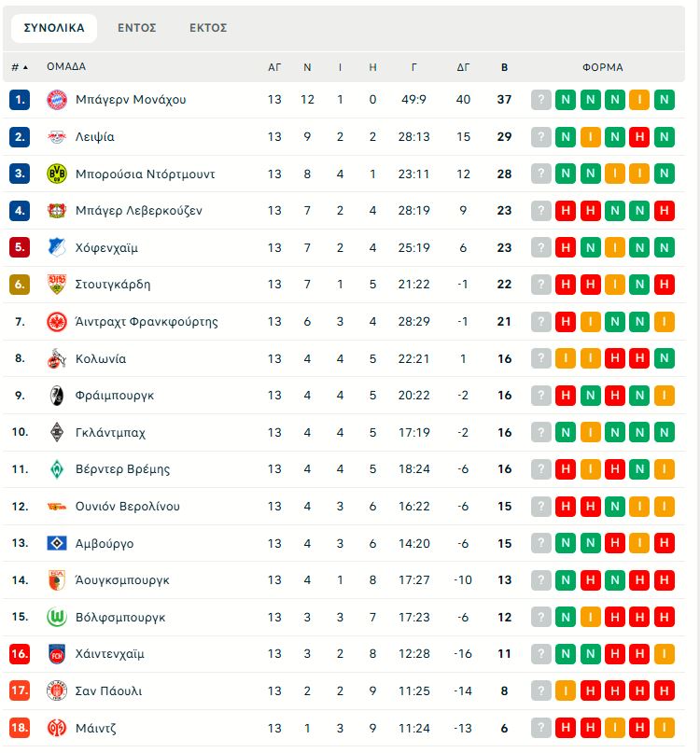Sort standings by ΔΓ goal difference header
700x753 pixels.
464,67
